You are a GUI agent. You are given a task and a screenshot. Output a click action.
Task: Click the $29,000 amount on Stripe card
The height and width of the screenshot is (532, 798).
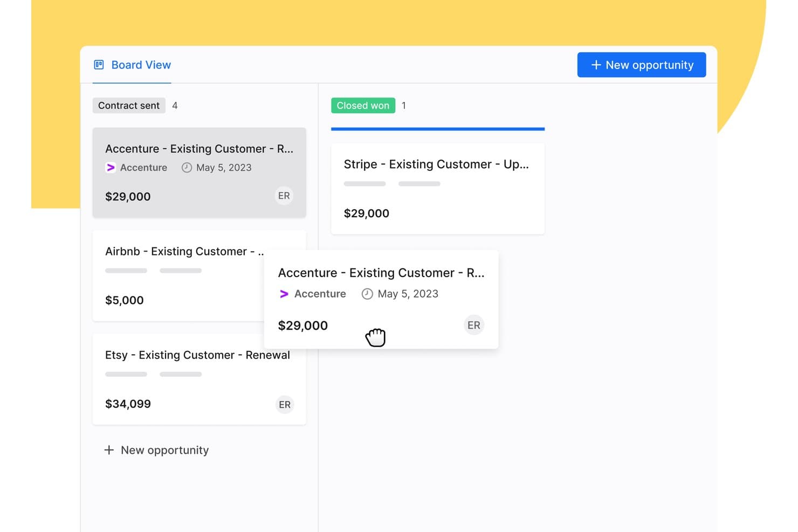point(367,213)
